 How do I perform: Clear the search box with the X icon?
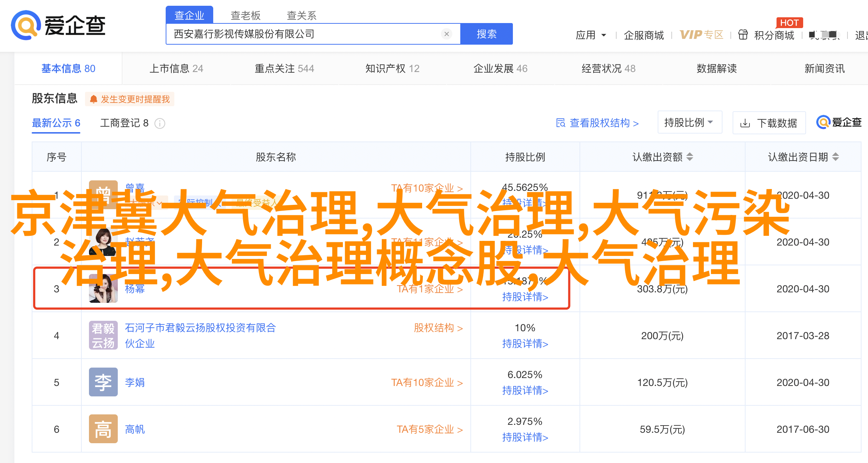(447, 34)
